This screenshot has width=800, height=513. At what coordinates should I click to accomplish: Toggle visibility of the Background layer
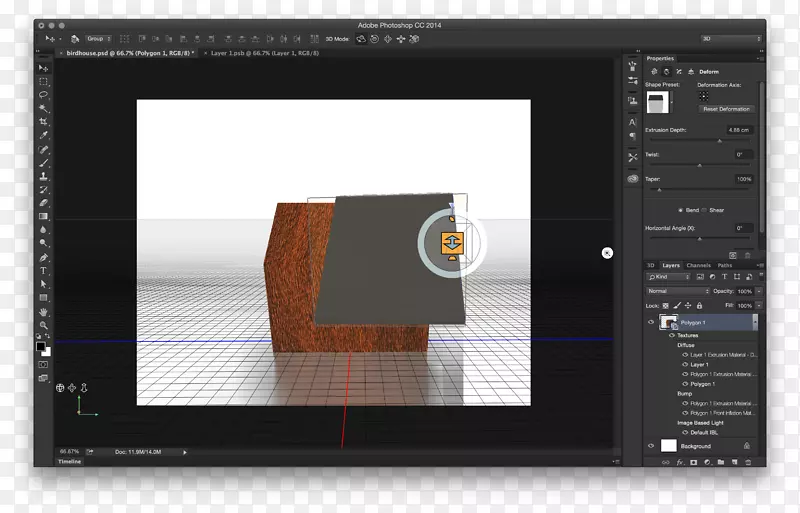[x=651, y=446]
